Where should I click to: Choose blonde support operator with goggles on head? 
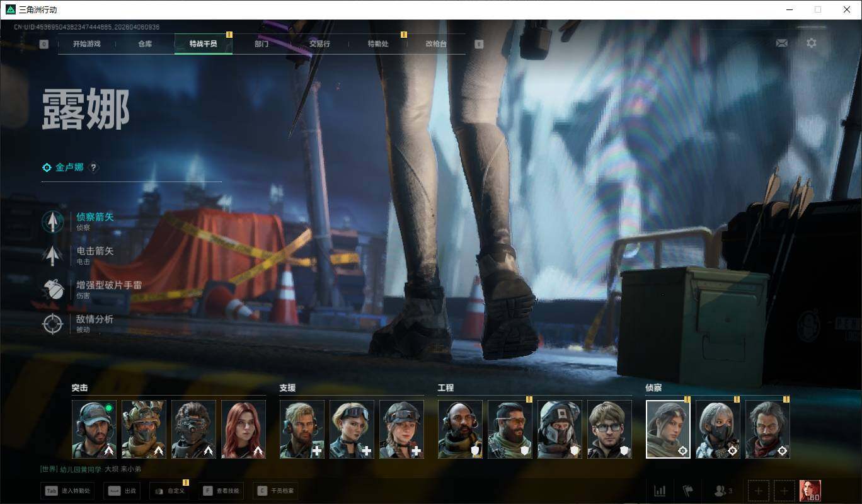[352, 429]
